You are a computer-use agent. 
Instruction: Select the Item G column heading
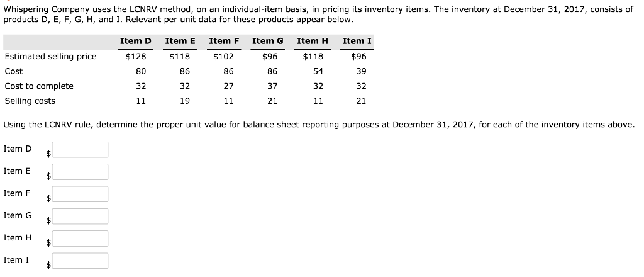(268, 41)
